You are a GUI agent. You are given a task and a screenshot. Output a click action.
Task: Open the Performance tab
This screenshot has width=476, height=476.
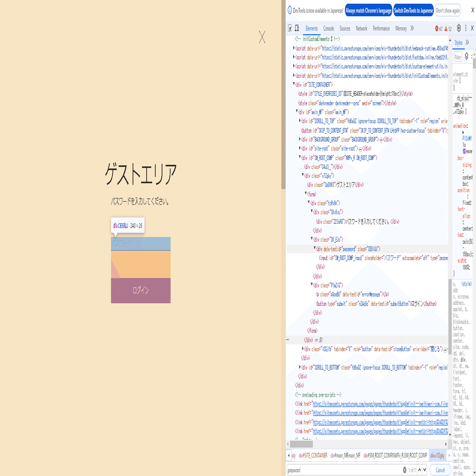click(x=381, y=28)
